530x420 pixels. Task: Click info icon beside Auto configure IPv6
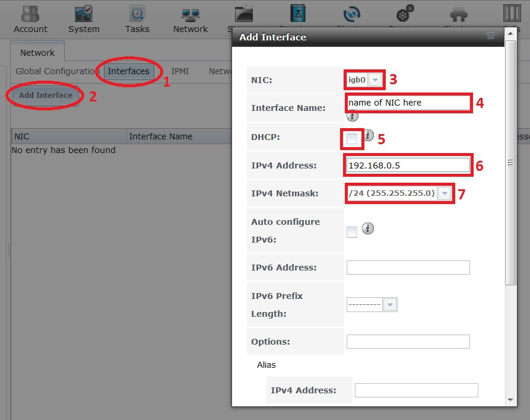point(368,228)
